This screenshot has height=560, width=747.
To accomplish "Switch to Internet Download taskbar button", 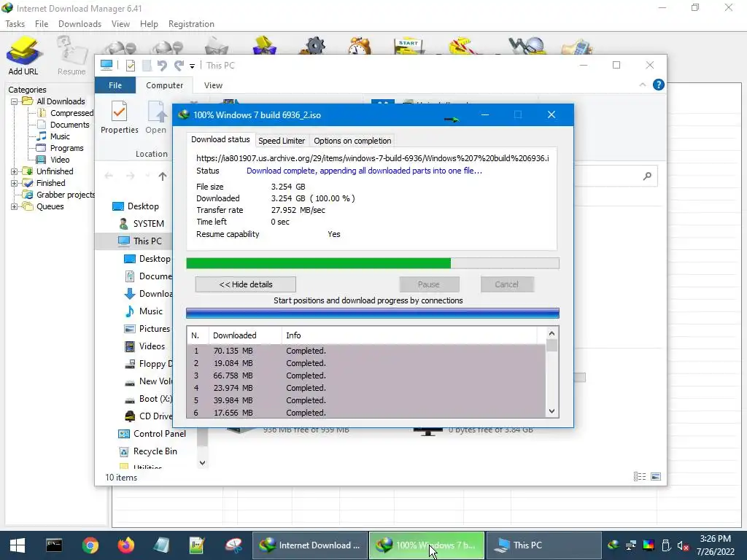I will coord(309,545).
